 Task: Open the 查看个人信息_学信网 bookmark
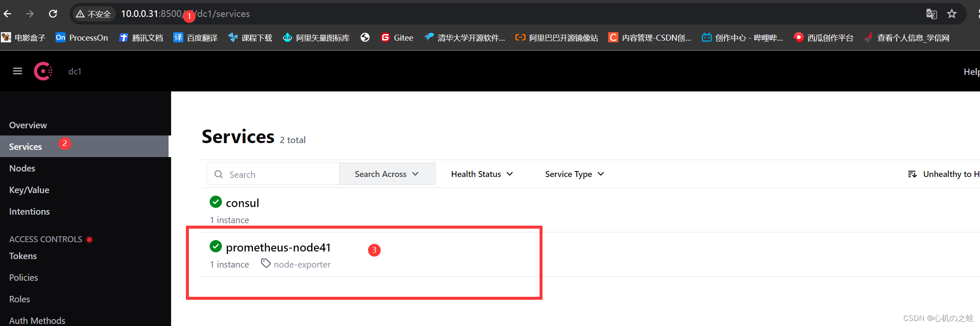(907, 38)
